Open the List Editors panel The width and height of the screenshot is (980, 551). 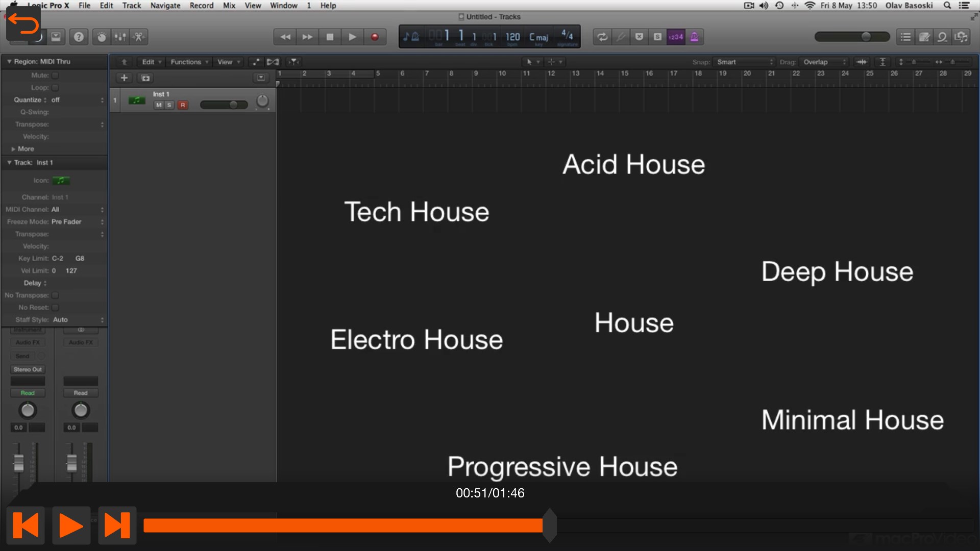click(x=905, y=37)
